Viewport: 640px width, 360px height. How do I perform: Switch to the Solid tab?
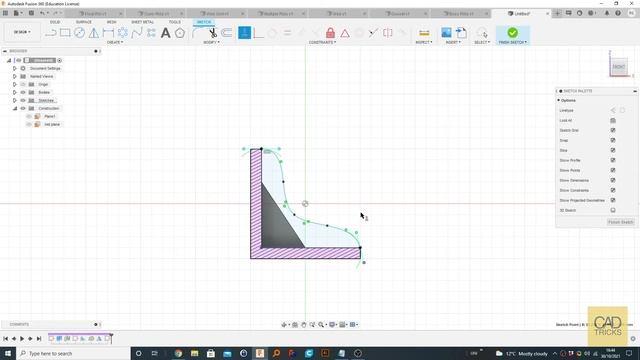tap(55, 22)
